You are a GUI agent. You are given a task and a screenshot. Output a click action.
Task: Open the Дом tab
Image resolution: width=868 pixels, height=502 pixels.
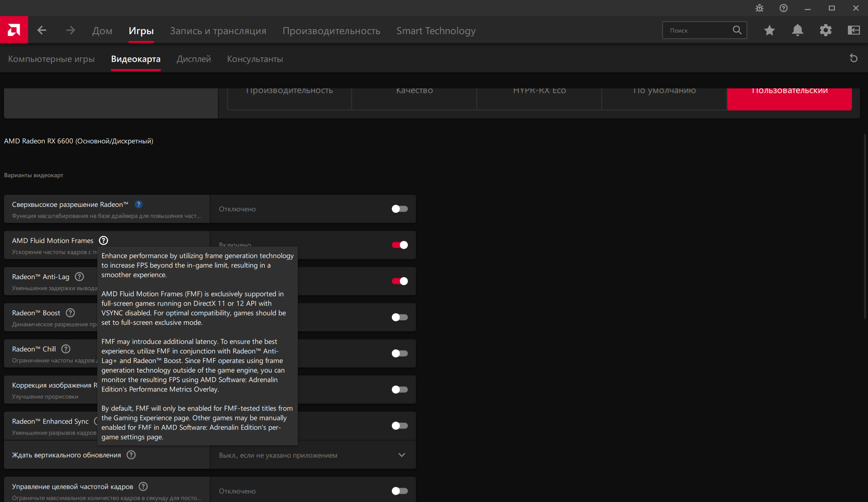[x=102, y=31]
